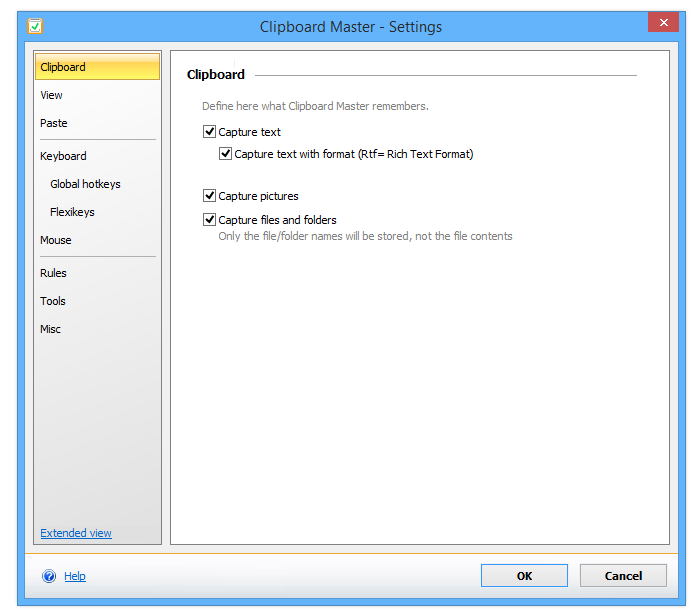Image resolution: width=696 pixels, height=612 pixels.
Task: Click the blue Help question mark icon
Action: click(49, 576)
